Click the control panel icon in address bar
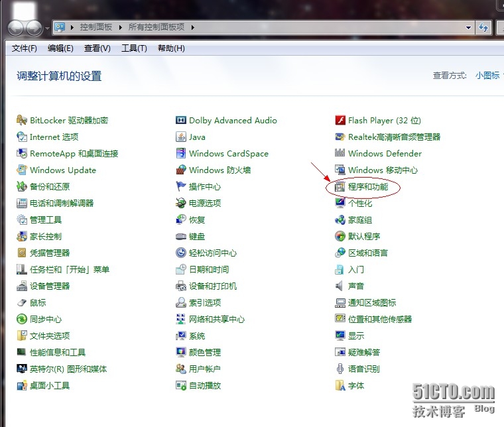This screenshot has height=427, width=504. [60, 27]
